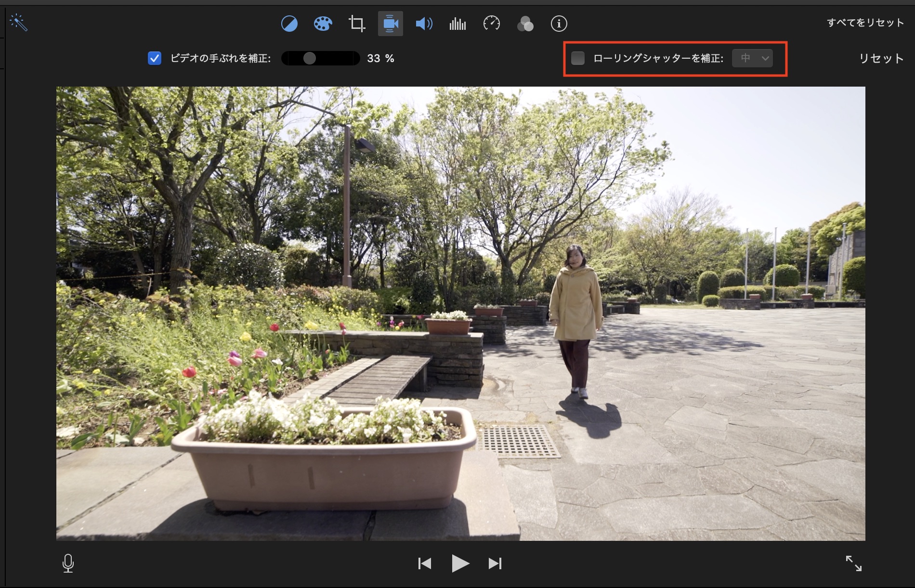Open the volume adjustment tool
The image size is (915, 588).
pos(424,24)
